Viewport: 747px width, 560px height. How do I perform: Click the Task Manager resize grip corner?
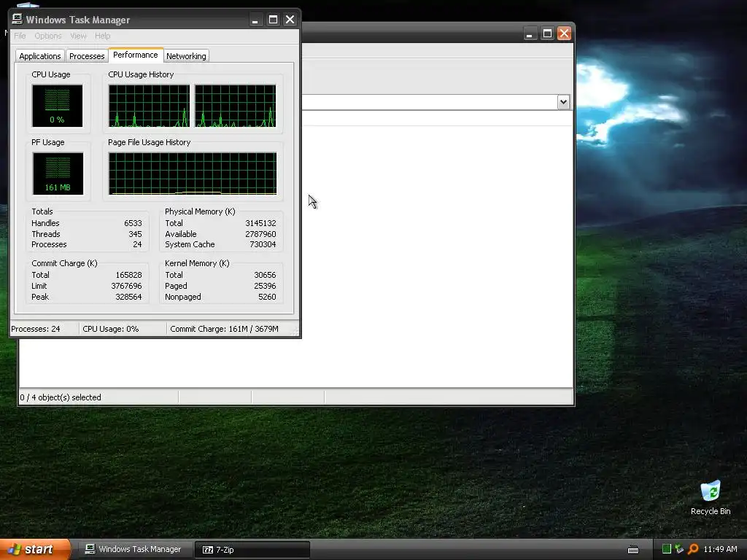point(295,332)
